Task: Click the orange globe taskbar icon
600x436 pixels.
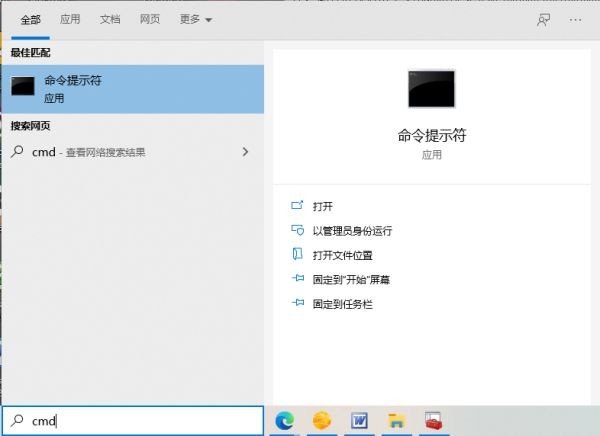Action: pyautogui.click(x=322, y=421)
